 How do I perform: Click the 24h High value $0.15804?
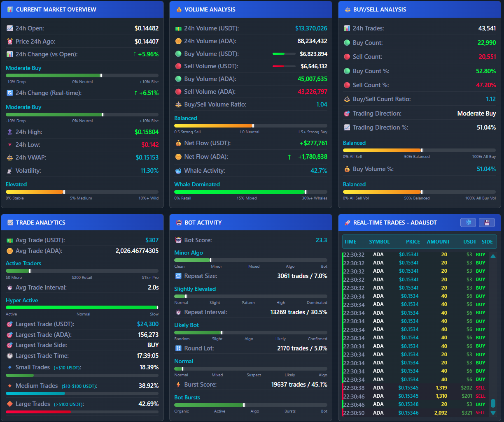pyautogui.click(x=147, y=132)
